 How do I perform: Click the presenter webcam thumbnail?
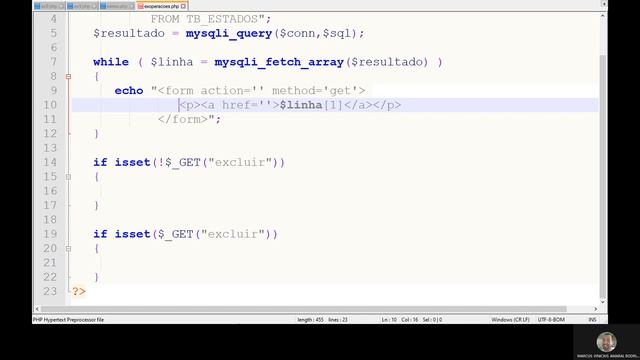click(607, 342)
